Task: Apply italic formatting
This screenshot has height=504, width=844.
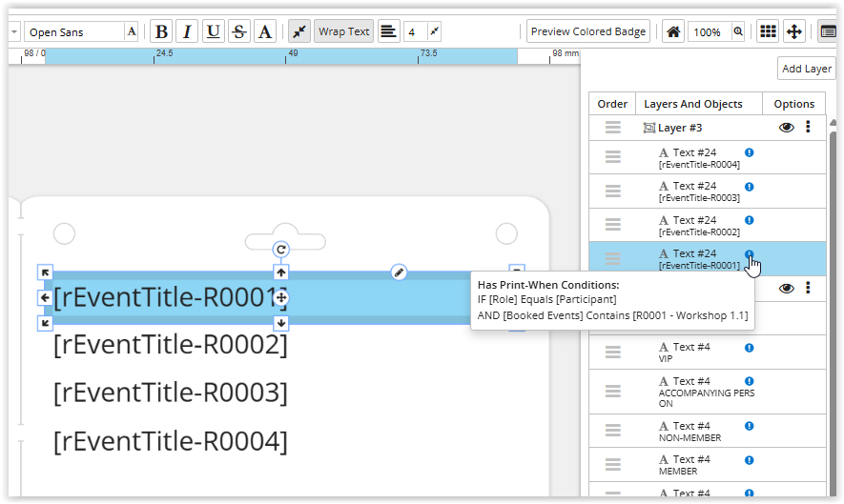Action: (187, 31)
